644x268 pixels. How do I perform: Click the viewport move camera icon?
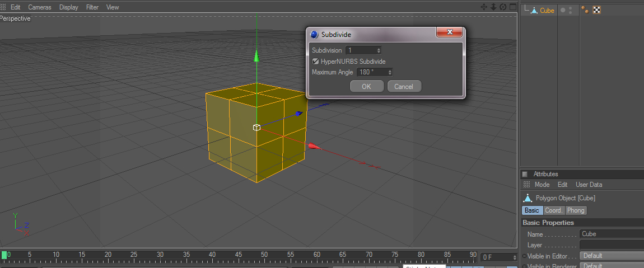483,7
